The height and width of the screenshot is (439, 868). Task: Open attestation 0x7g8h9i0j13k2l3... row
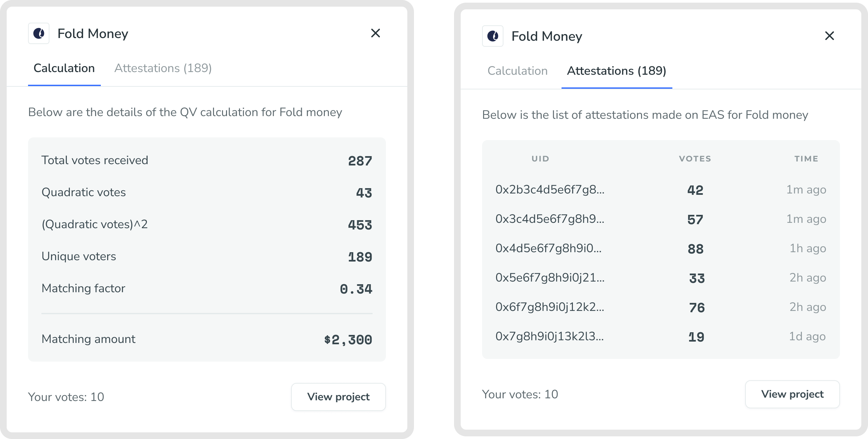pos(549,336)
